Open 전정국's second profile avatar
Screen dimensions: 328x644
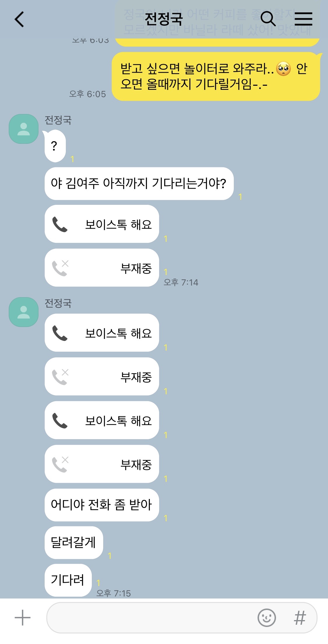pyautogui.click(x=24, y=312)
